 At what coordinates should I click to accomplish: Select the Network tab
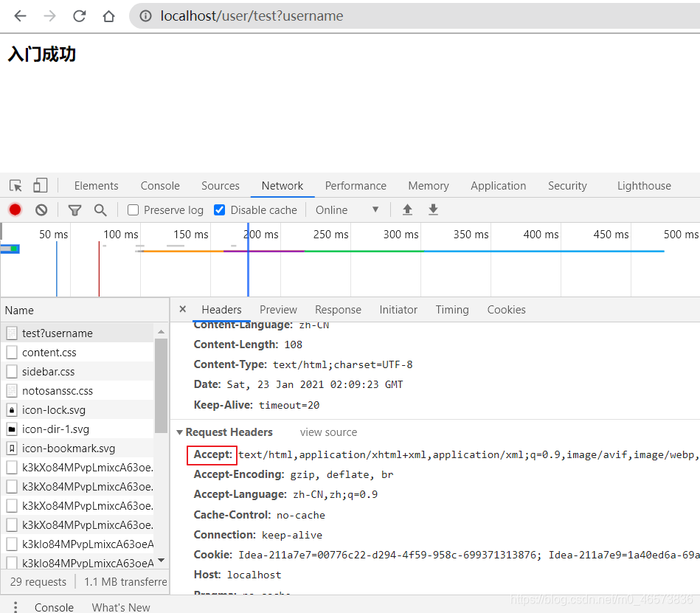(x=283, y=186)
